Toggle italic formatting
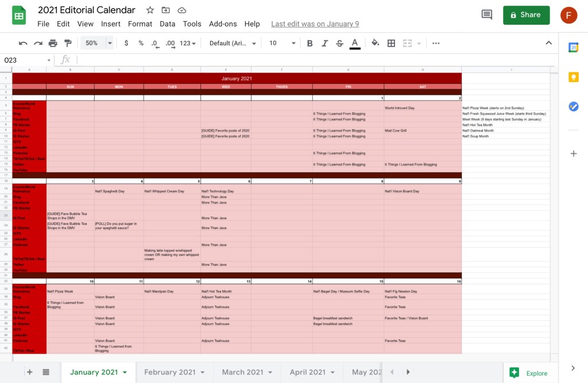588x383 pixels. click(325, 43)
